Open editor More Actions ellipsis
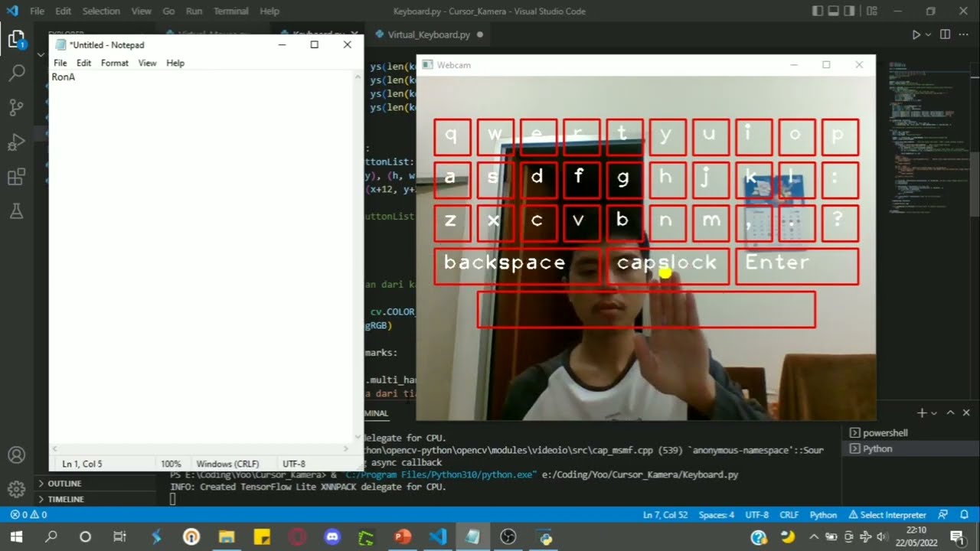 pyautogui.click(x=964, y=34)
